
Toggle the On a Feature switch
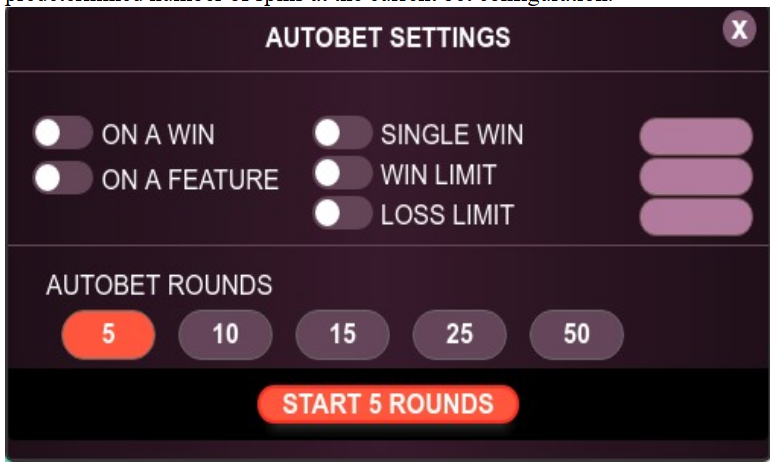point(62,179)
